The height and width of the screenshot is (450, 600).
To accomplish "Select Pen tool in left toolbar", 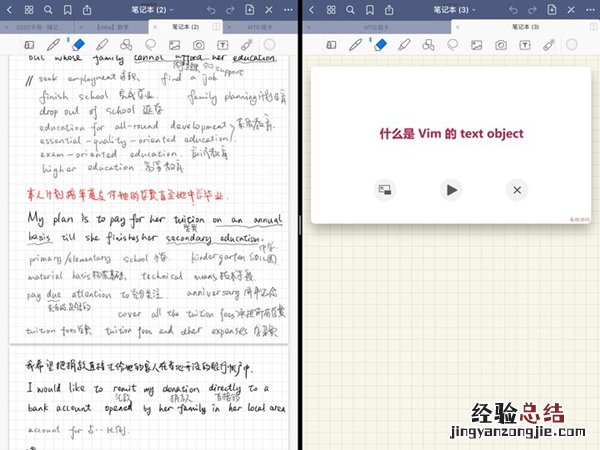I will click(x=53, y=45).
